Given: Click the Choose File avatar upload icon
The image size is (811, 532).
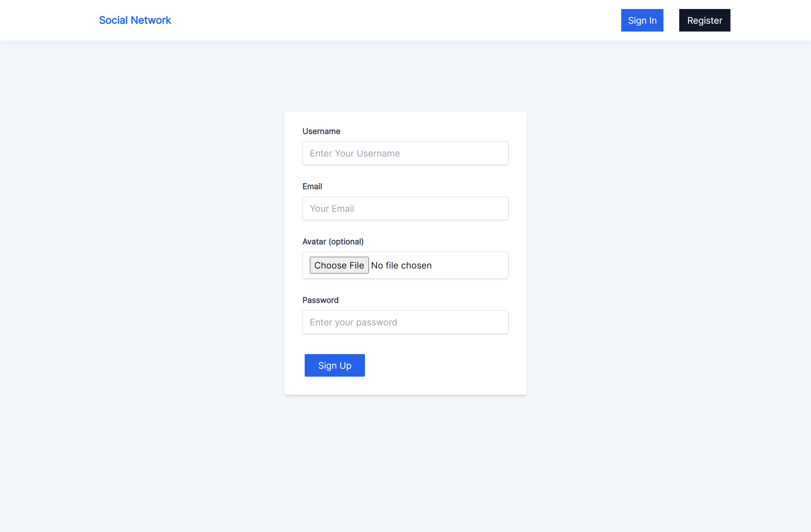Looking at the screenshot, I should click(338, 265).
